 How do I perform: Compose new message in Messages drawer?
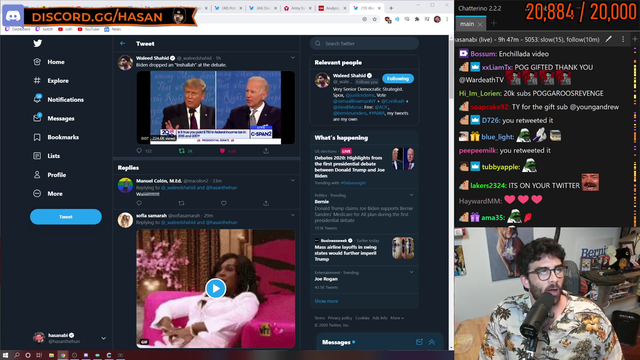[419, 342]
